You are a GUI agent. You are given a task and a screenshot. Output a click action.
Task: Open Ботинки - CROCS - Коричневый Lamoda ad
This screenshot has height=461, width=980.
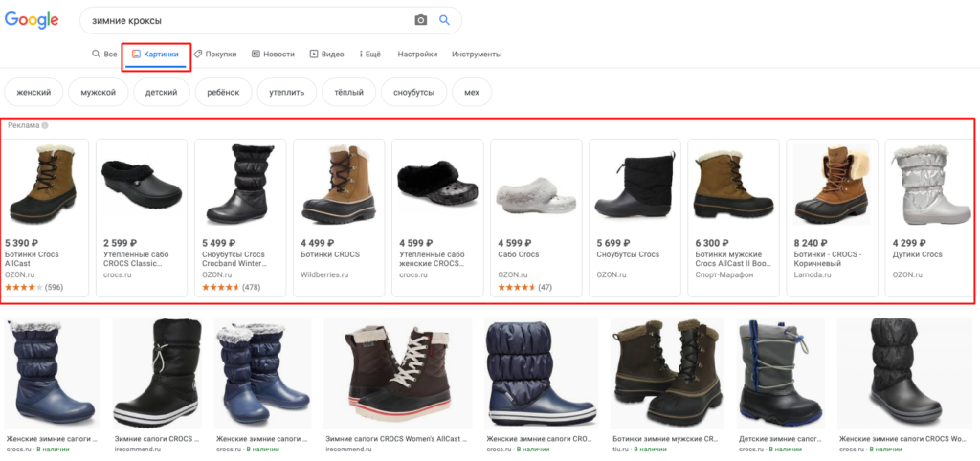(832, 217)
